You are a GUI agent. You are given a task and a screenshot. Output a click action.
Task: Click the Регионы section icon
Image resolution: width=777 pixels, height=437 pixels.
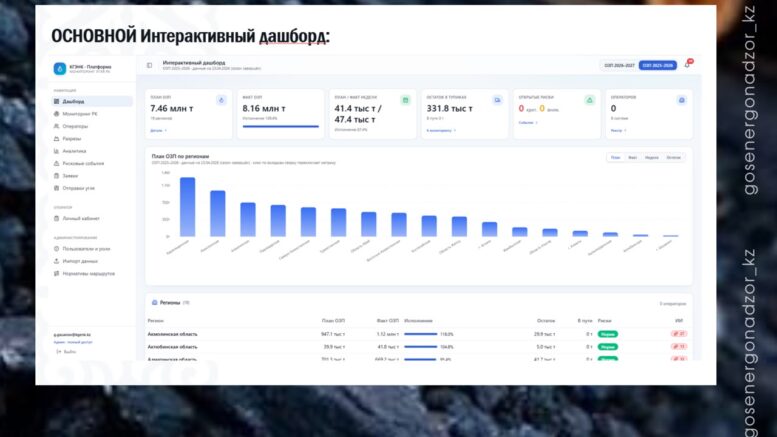(155, 303)
